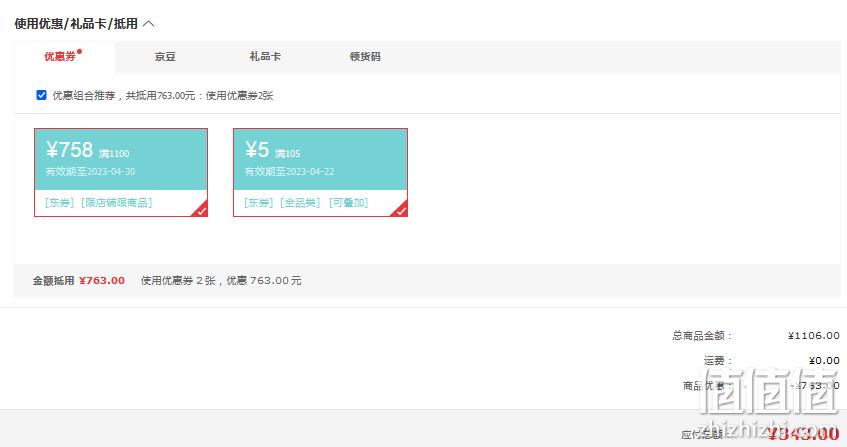Uncheck the 优惠组合推荐 checkbox
The image size is (847, 447).
pyautogui.click(x=42, y=95)
